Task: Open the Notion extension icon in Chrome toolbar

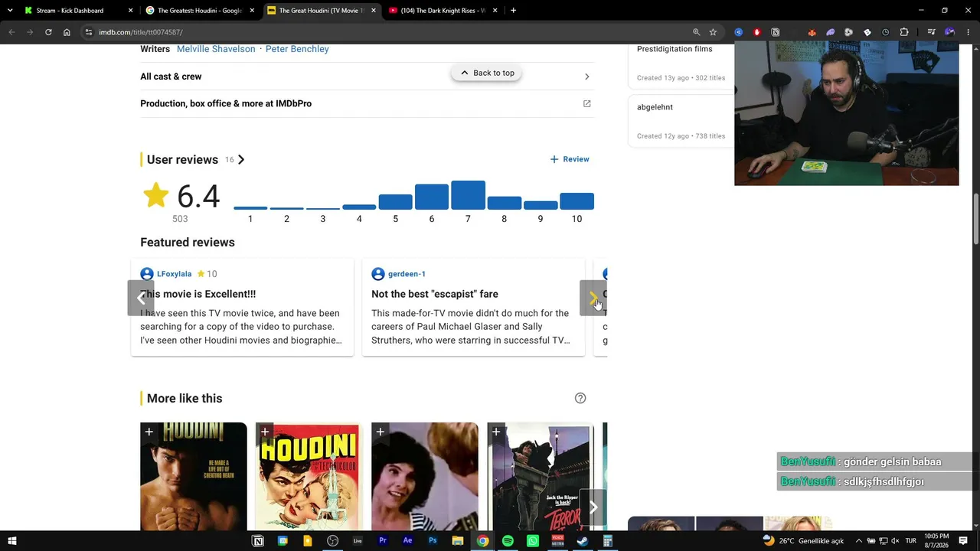Action: pyautogui.click(x=776, y=32)
